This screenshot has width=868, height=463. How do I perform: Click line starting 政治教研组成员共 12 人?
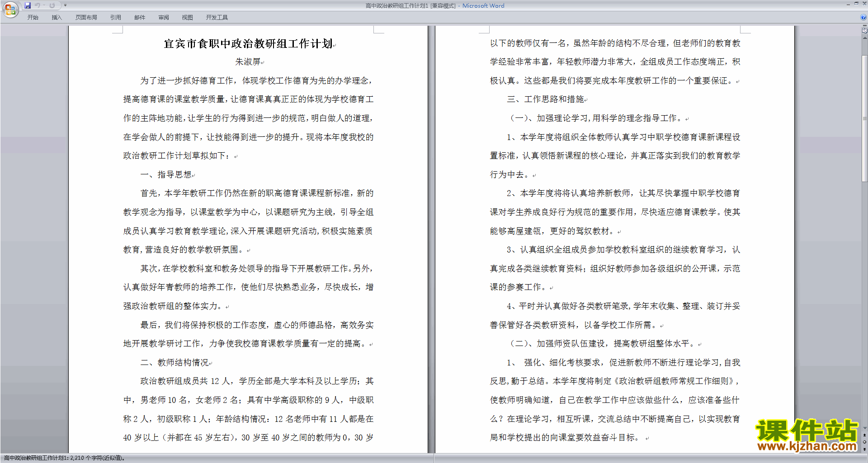(257, 381)
